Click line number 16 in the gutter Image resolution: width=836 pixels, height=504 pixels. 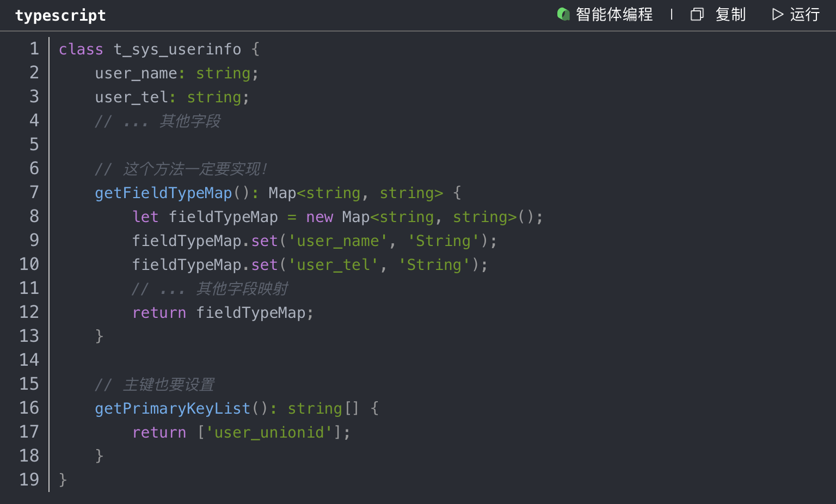(x=29, y=408)
